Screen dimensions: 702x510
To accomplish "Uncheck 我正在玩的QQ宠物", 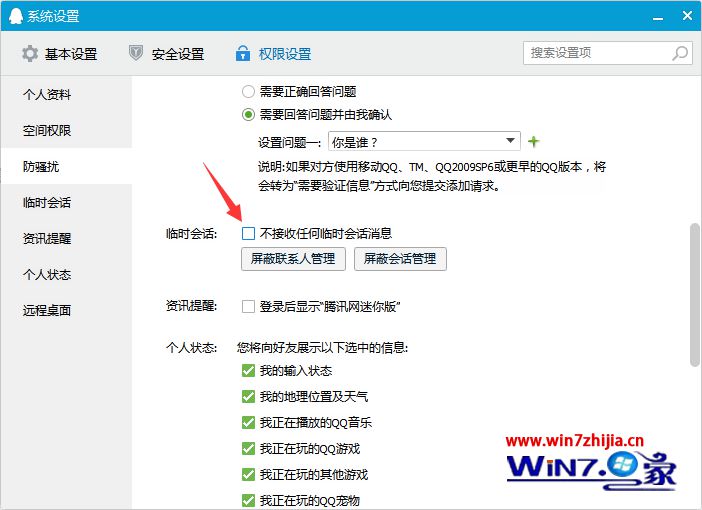I will tap(248, 501).
